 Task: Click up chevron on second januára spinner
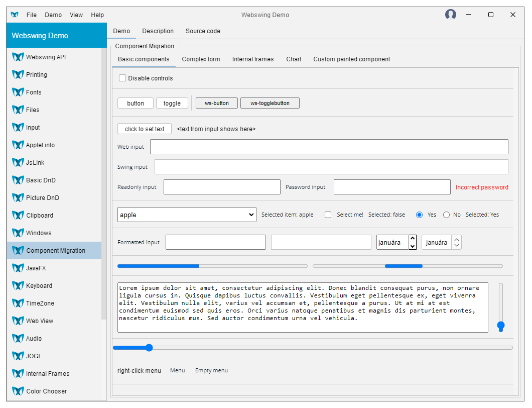tap(457, 239)
